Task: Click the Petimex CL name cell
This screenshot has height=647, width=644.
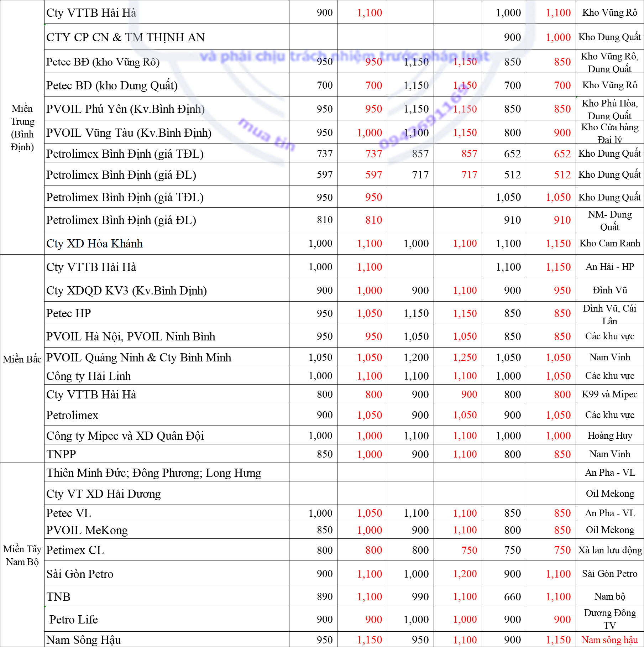Action: click(x=167, y=550)
